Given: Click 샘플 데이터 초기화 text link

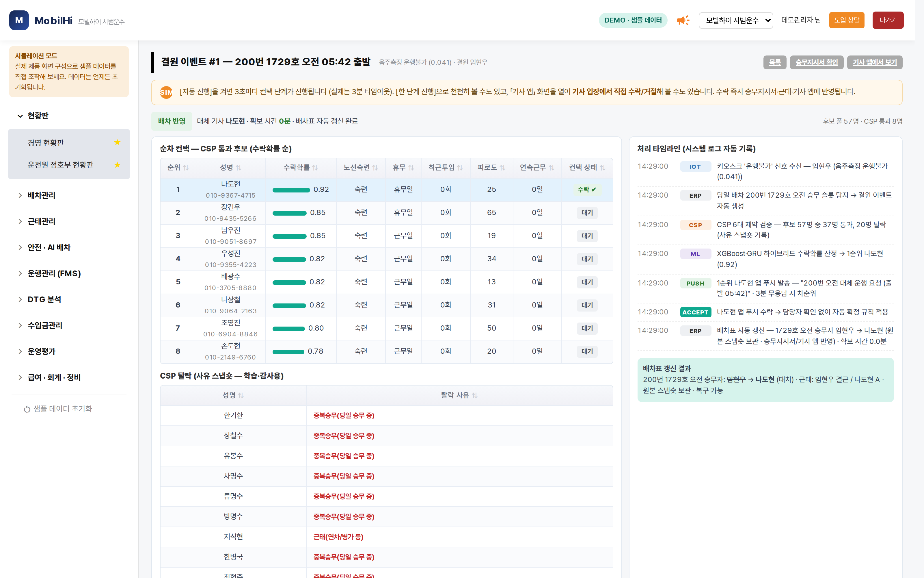Looking at the screenshot, I should 63,409.
